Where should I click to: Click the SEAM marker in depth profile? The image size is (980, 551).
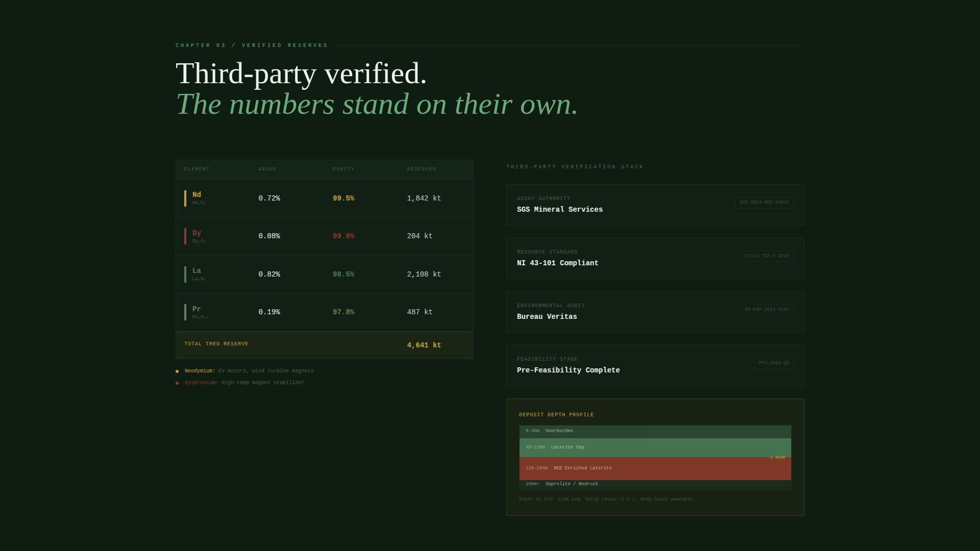[x=778, y=458]
